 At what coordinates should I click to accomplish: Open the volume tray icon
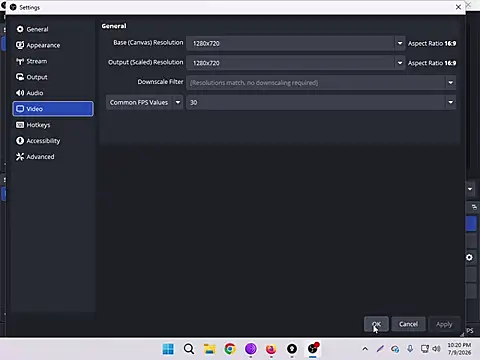pyautogui.click(x=436, y=349)
